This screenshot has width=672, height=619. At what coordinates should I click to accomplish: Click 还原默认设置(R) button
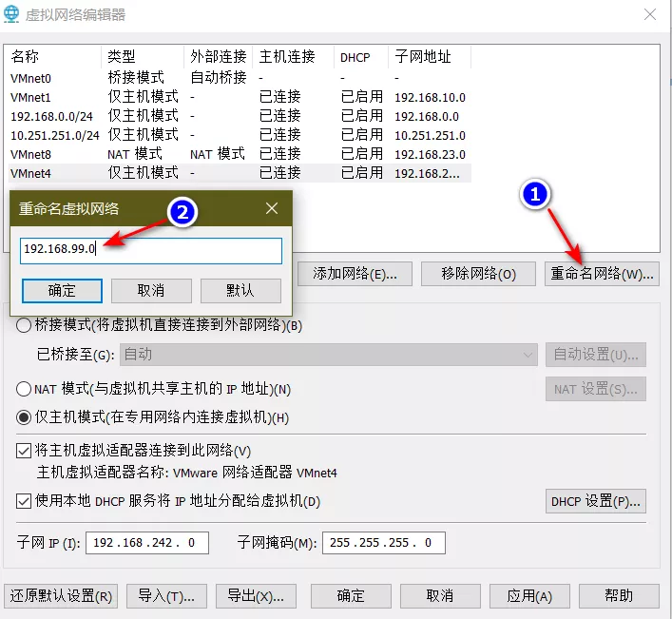point(62,596)
